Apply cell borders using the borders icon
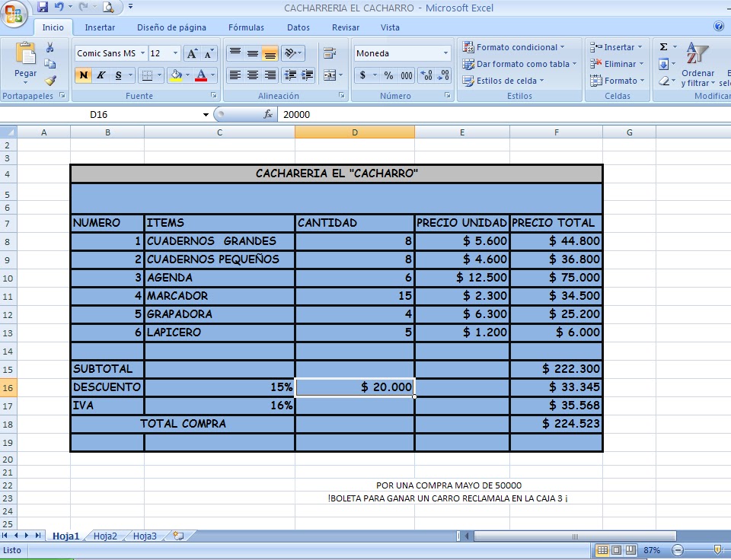731x560 pixels. pos(147,75)
